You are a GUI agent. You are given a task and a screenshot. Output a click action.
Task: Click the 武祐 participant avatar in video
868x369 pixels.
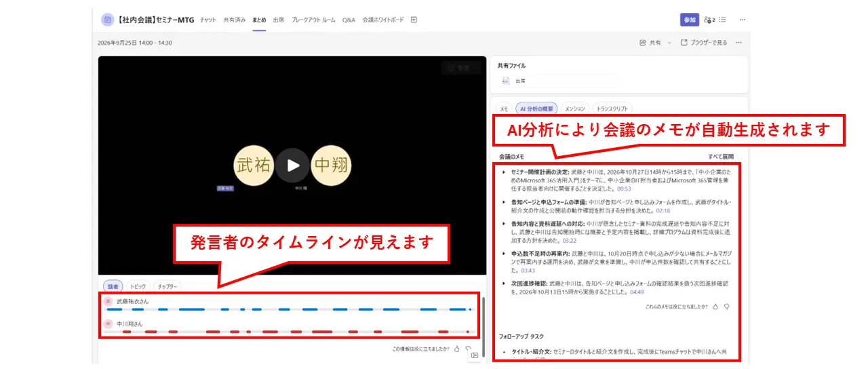click(x=254, y=166)
